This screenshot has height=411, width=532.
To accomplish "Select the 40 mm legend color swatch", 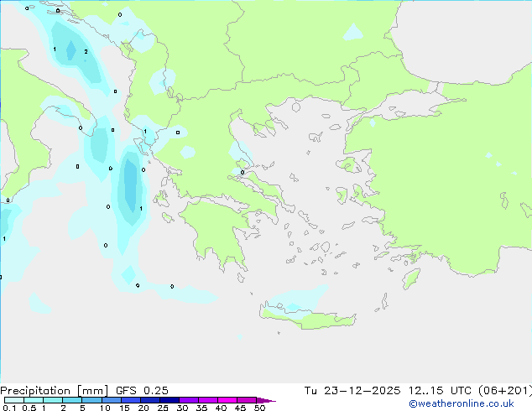I will pyautogui.click(x=227, y=400).
